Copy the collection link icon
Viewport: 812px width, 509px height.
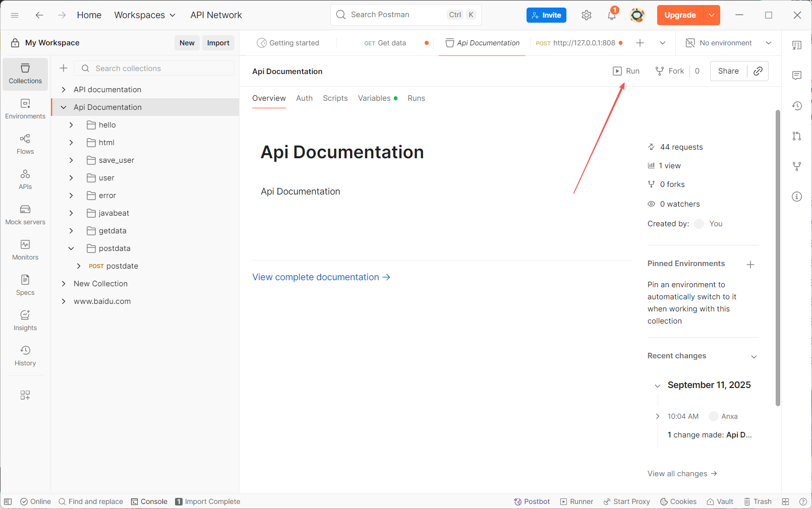[758, 71]
